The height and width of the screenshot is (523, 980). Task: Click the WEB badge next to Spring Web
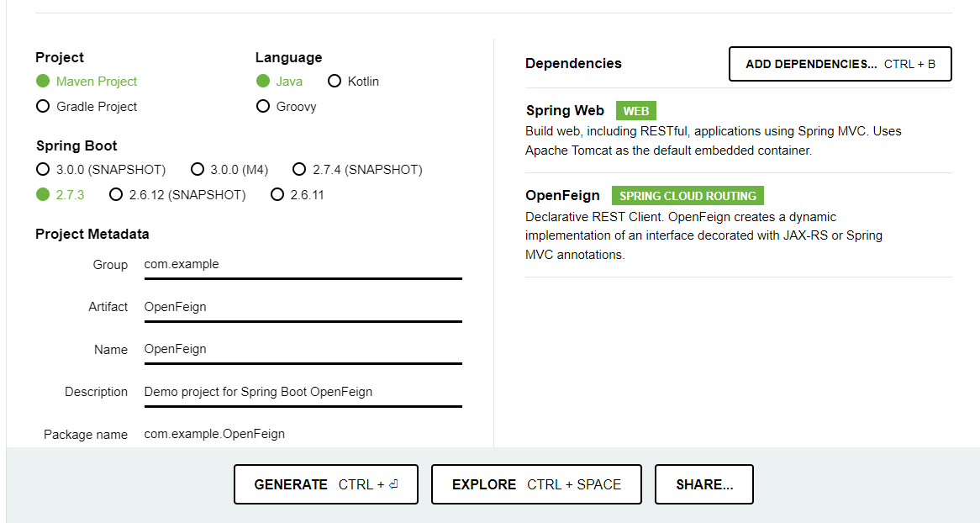click(x=636, y=110)
